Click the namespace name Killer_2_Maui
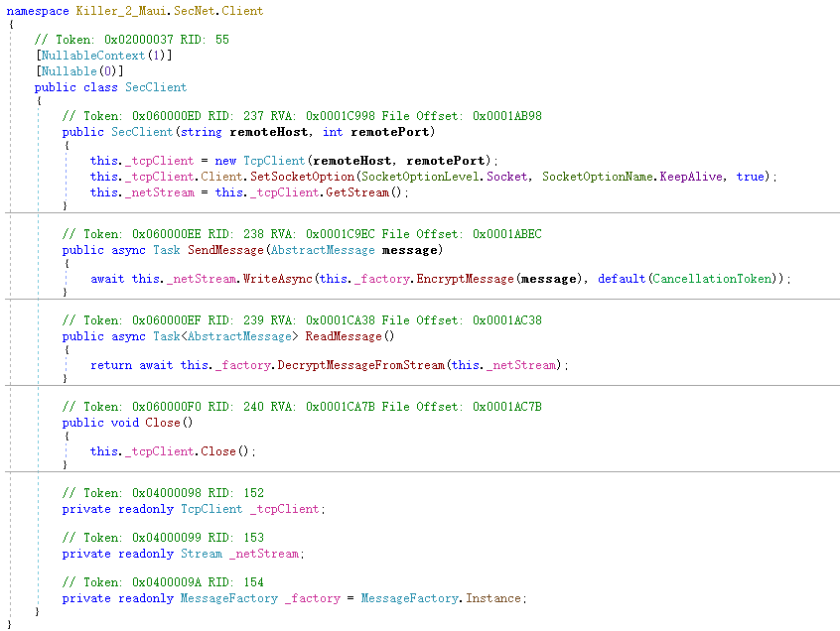The image size is (840, 631). (120, 11)
